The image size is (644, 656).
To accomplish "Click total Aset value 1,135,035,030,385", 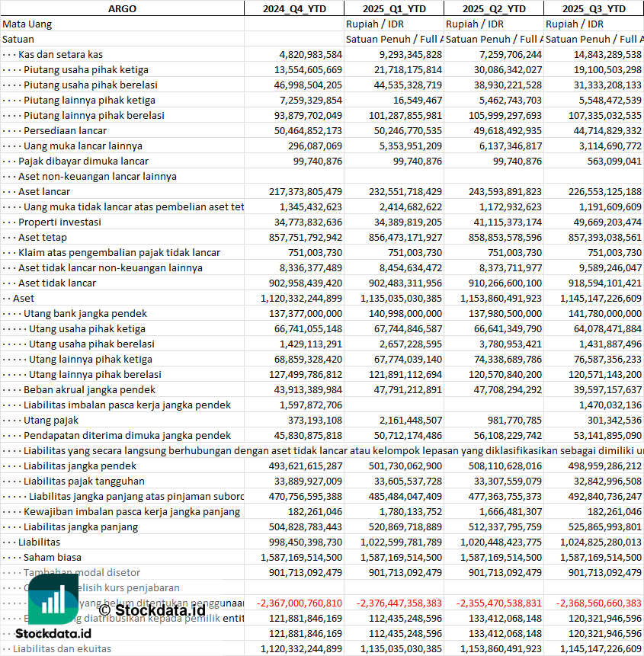I will pyautogui.click(x=401, y=299).
